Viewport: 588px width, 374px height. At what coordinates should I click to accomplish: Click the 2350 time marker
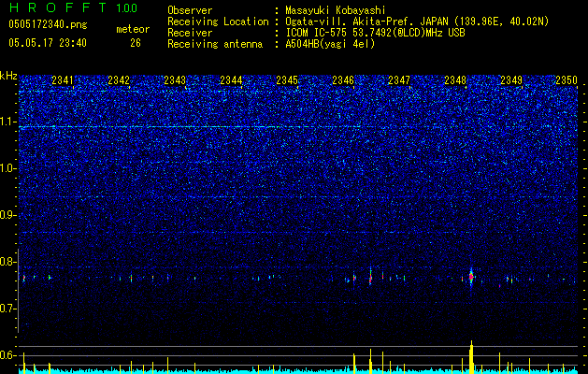[566, 80]
